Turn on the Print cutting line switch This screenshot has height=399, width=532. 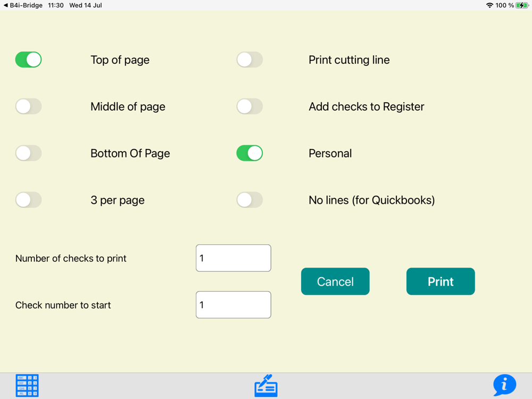pyautogui.click(x=250, y=60)
